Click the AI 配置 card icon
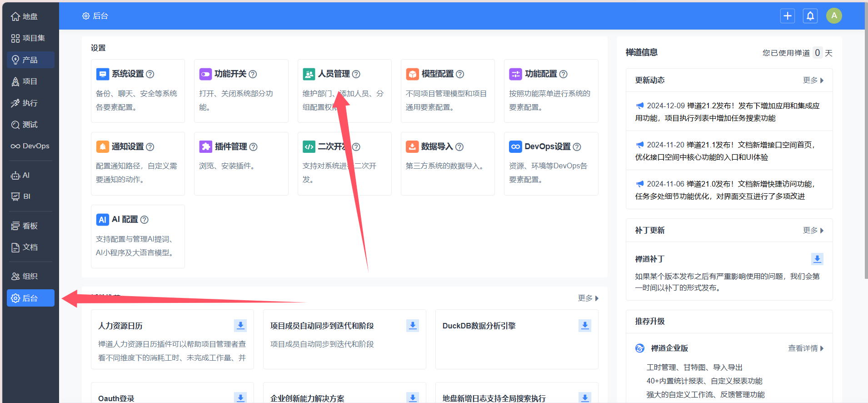 point(103,220)
